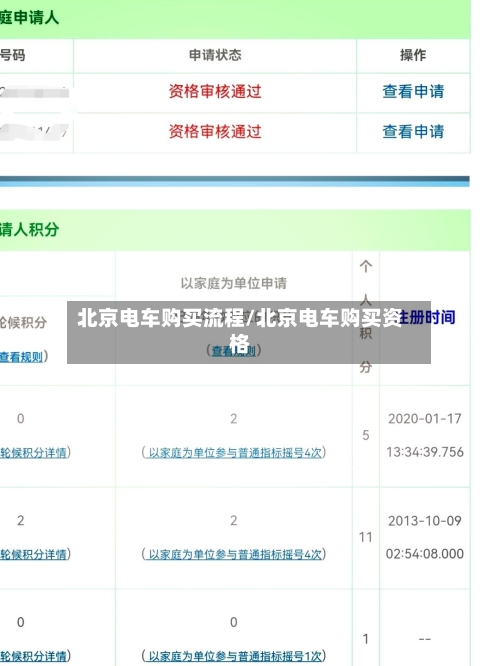The width and height of the screenshot is (500, 666).
Task: Click personal score value 1
Action: point(366,639)
